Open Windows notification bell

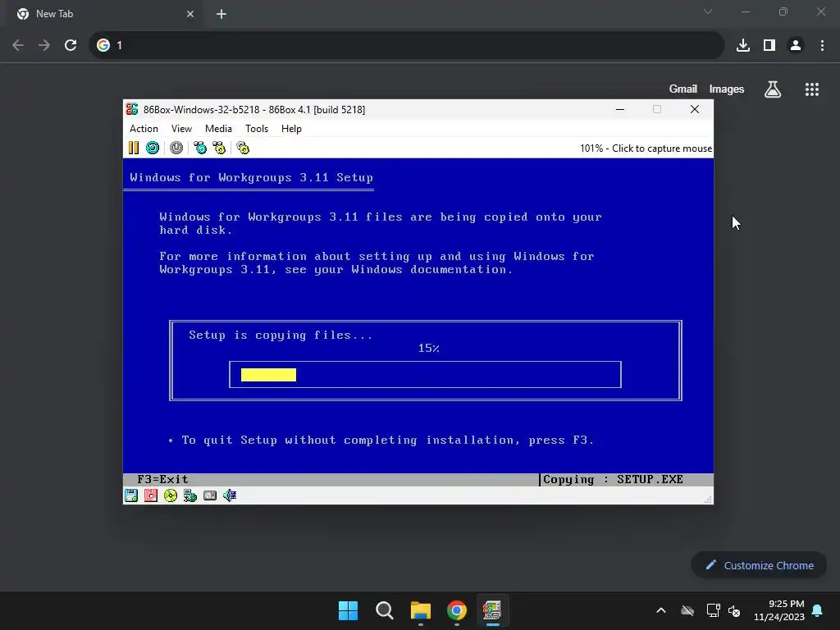click(817, 610)
